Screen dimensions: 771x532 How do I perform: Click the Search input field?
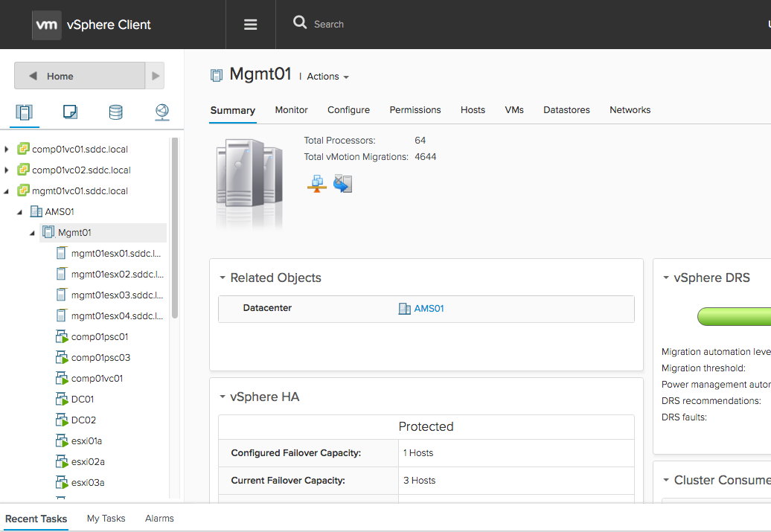[329, 24]
